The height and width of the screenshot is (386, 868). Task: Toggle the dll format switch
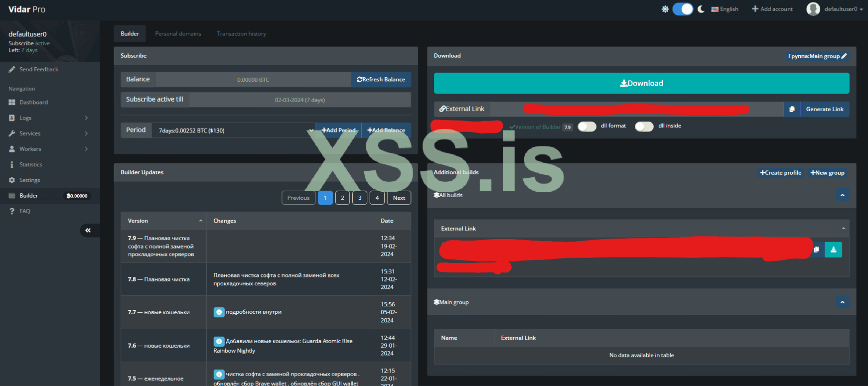(587, 127)
